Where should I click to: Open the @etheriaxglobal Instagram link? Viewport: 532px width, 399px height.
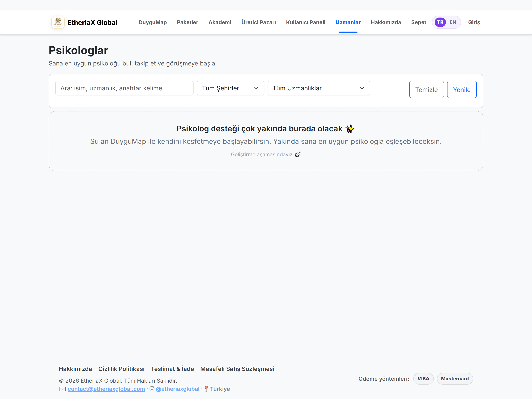coord(178,389)
